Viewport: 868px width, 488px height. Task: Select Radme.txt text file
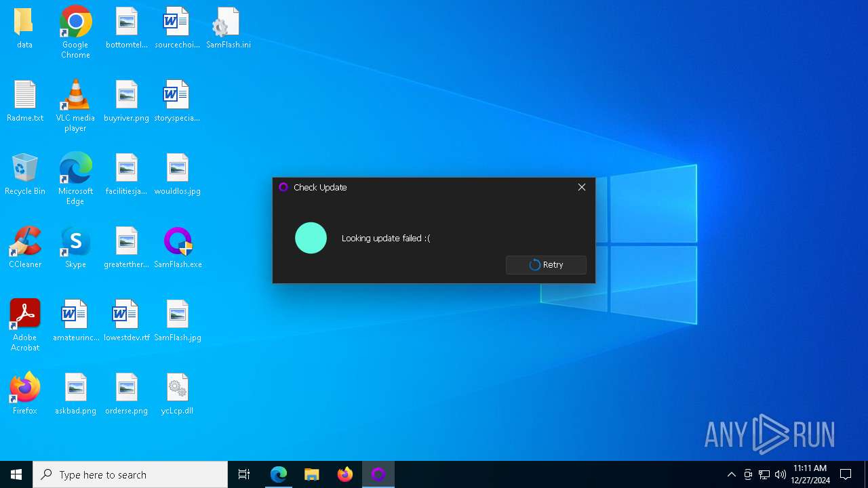[x=25, y=102]
